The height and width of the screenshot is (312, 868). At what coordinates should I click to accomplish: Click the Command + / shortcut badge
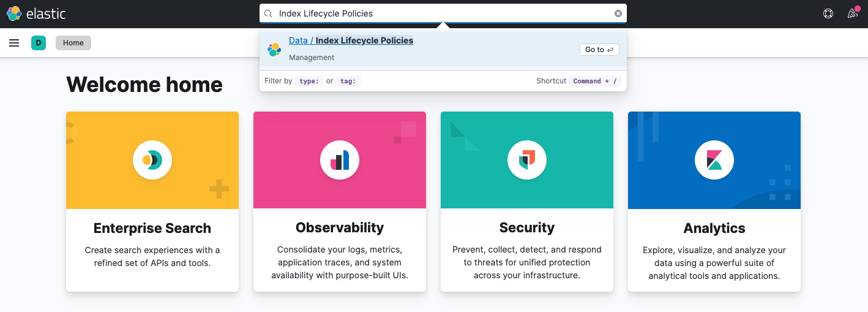pos(595,81)
